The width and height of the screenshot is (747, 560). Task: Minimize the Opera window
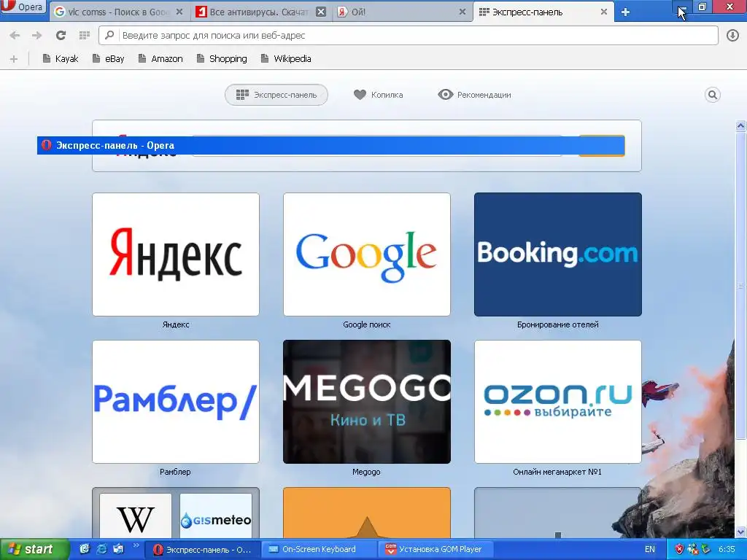682,7
